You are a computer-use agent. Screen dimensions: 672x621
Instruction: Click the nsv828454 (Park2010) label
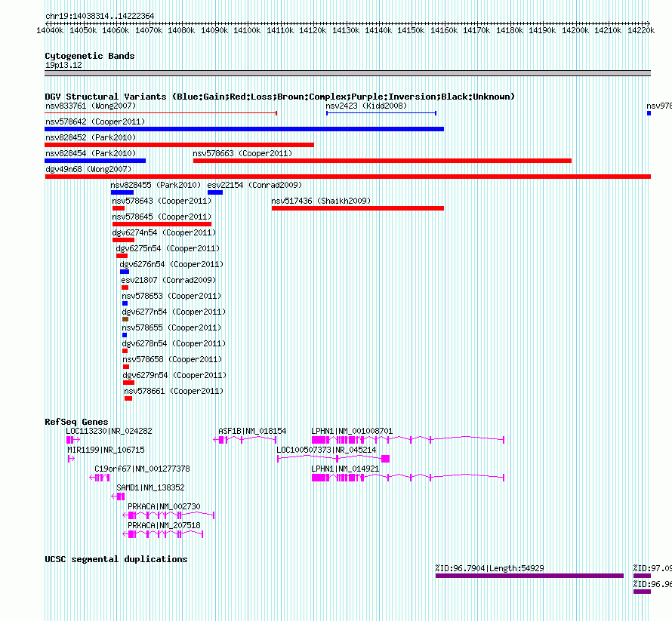point(91,153)
